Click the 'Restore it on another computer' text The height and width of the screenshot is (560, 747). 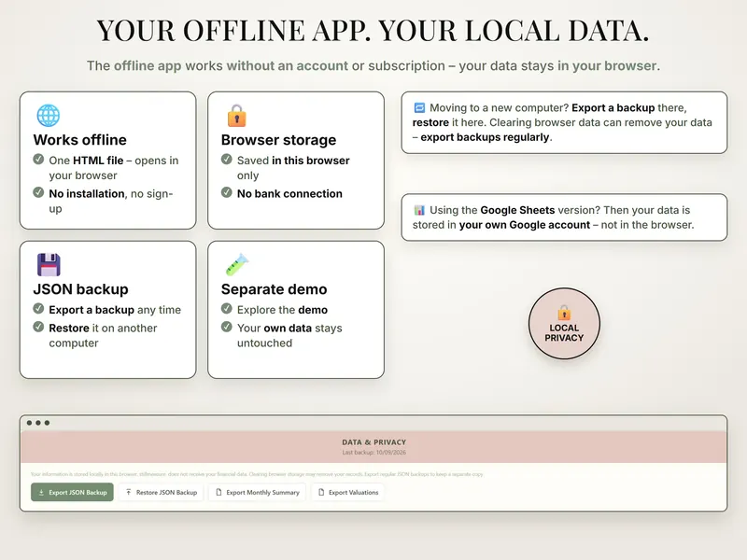coord(103,336)
